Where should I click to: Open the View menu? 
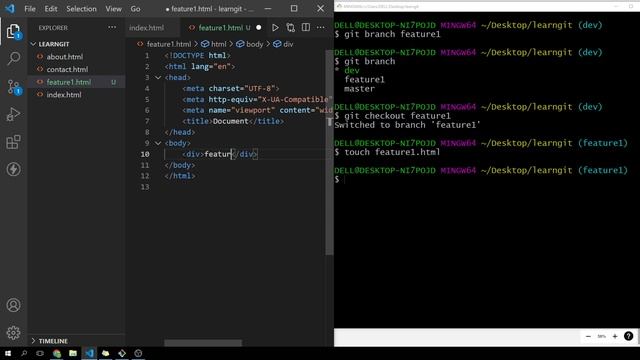point(113,9)
